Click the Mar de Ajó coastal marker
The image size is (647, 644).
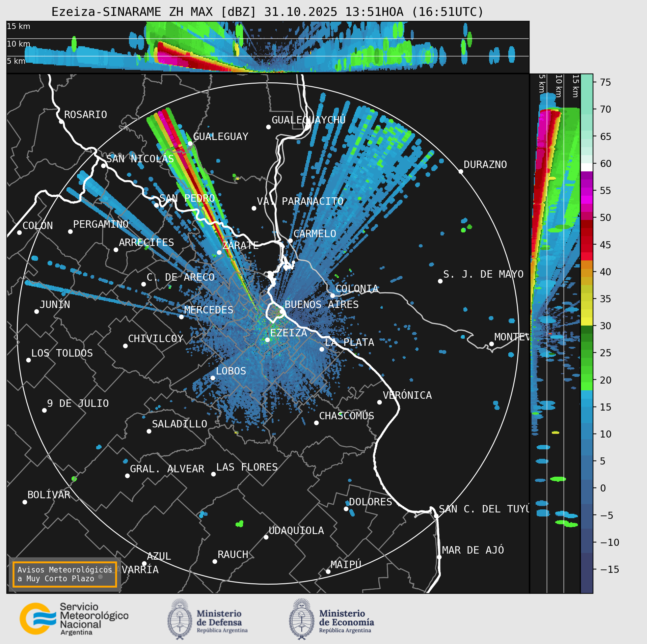click(x=439, y=557)
